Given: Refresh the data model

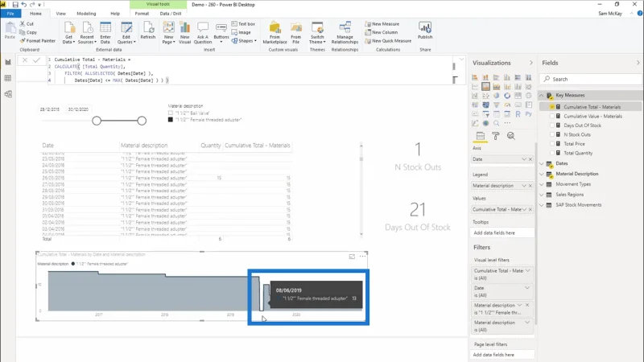Looking at the screenshot, I should click(x=148, y=31).
